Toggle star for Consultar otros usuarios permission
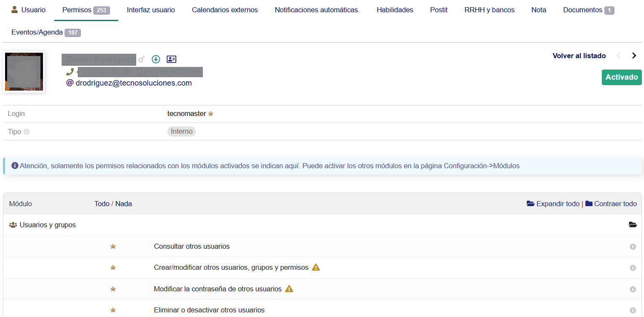Viewport: 644px width, 317px height. (113, 247)
